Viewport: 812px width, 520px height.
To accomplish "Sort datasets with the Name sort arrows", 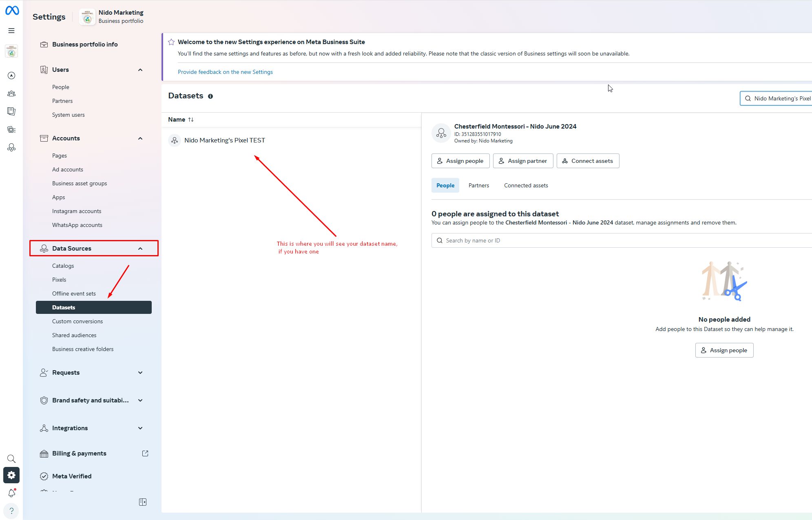I will 191,120.
